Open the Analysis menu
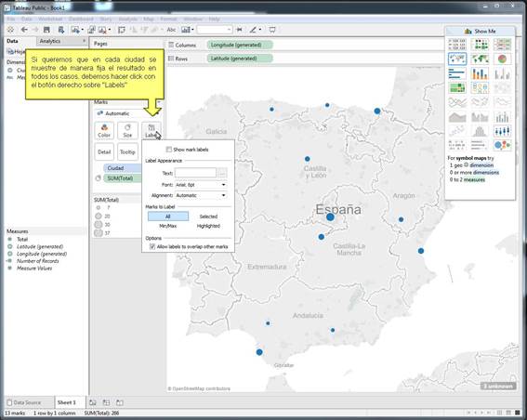The height and width of the screenshot is (420, 527). click(x=128, y=19)
